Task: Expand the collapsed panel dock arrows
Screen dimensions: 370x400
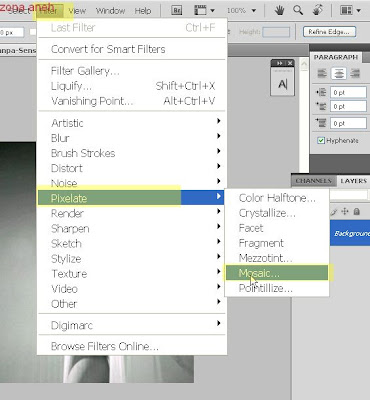Action: (x=279, y=63)
